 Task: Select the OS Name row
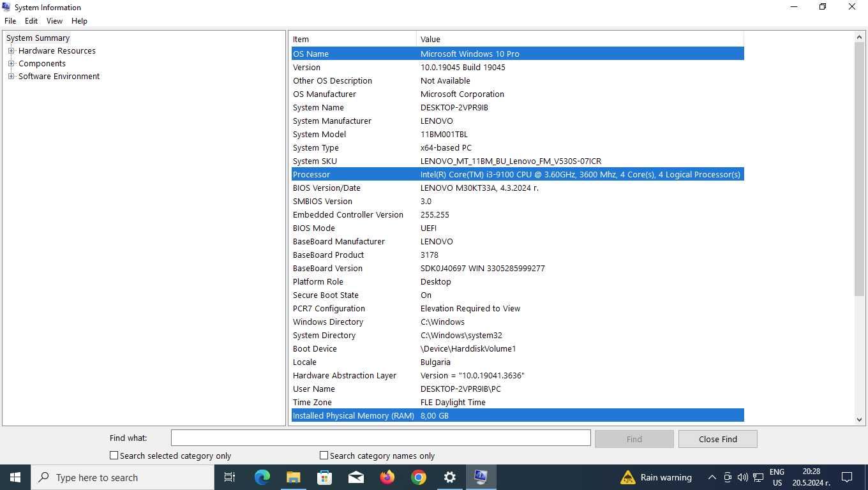(518, 54)
